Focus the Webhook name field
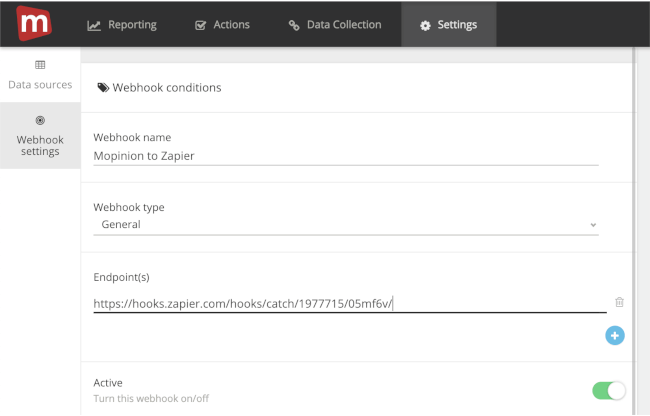 coord(345,155)
